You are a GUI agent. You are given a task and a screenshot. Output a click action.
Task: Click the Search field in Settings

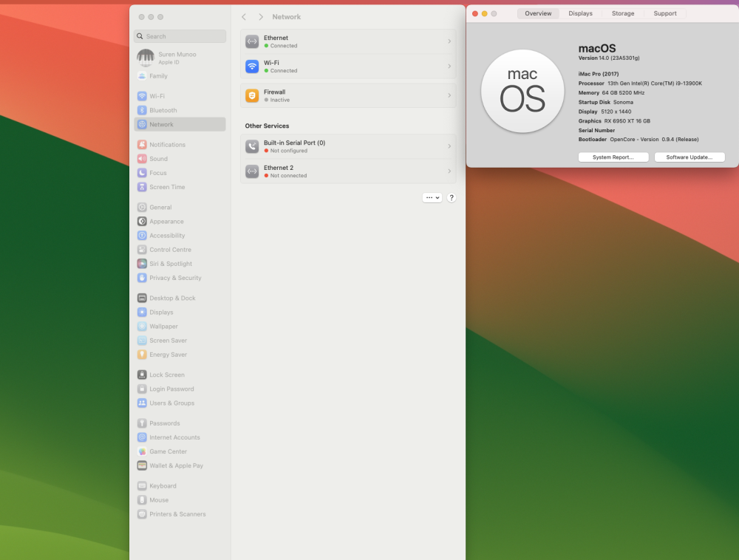tap(180, 36)
